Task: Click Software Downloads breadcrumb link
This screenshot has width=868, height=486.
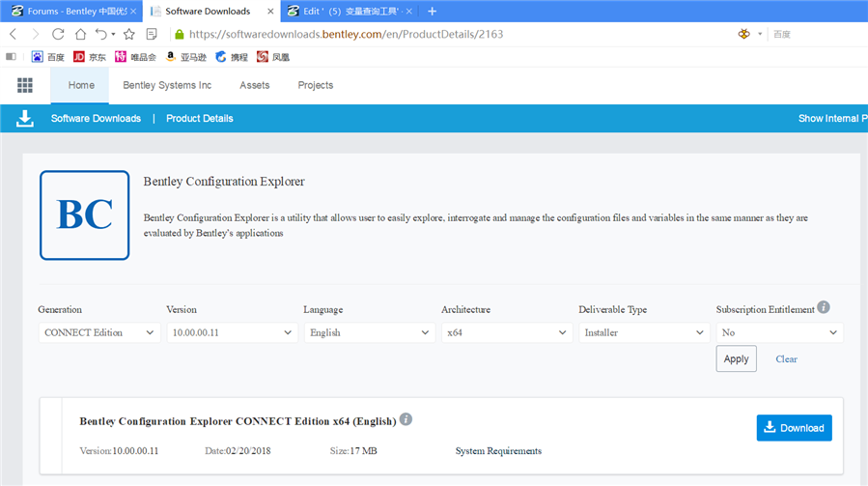Action: [x=96, y=119]
